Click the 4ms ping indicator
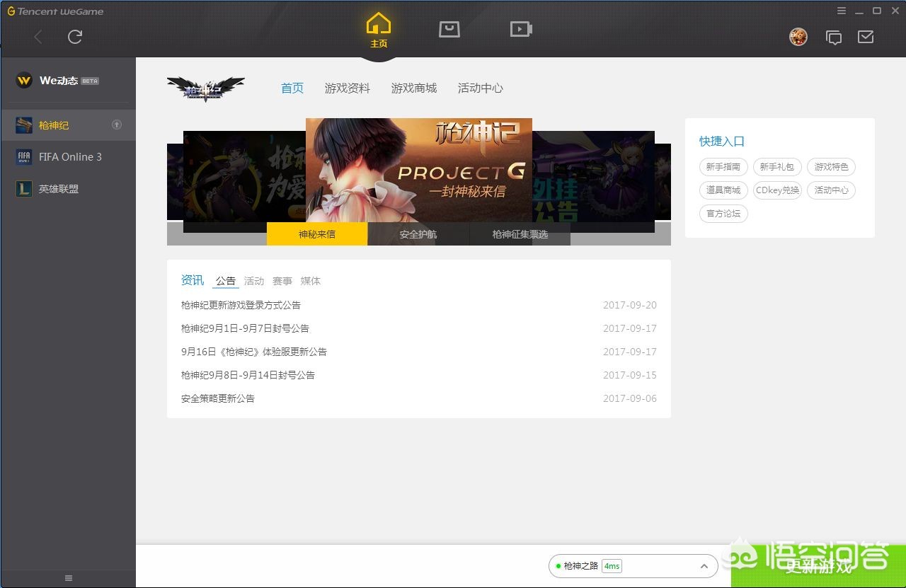 point(612,566)
